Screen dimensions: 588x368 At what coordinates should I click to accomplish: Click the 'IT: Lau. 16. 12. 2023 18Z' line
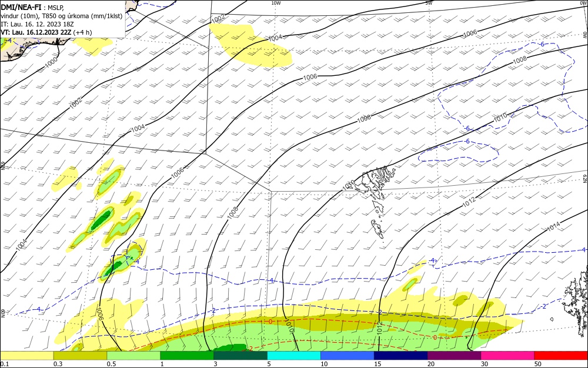point(37,24)
